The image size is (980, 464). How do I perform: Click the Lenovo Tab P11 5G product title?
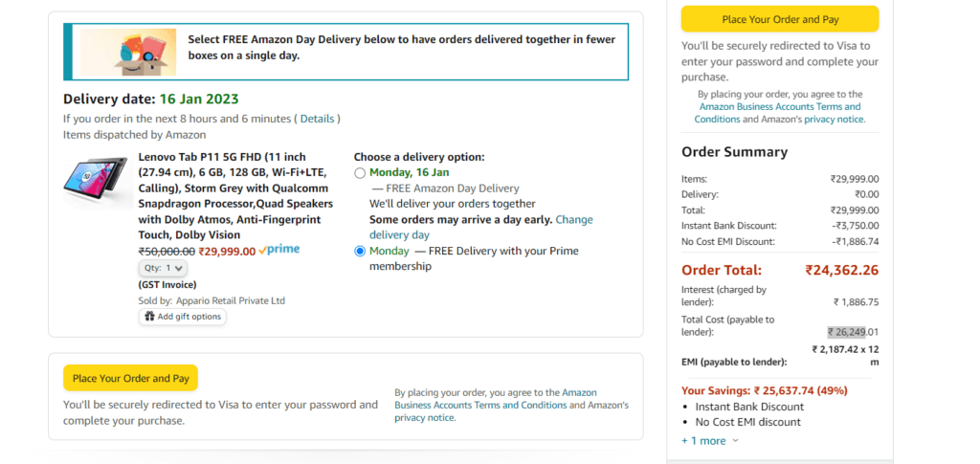tap(235, 196)
